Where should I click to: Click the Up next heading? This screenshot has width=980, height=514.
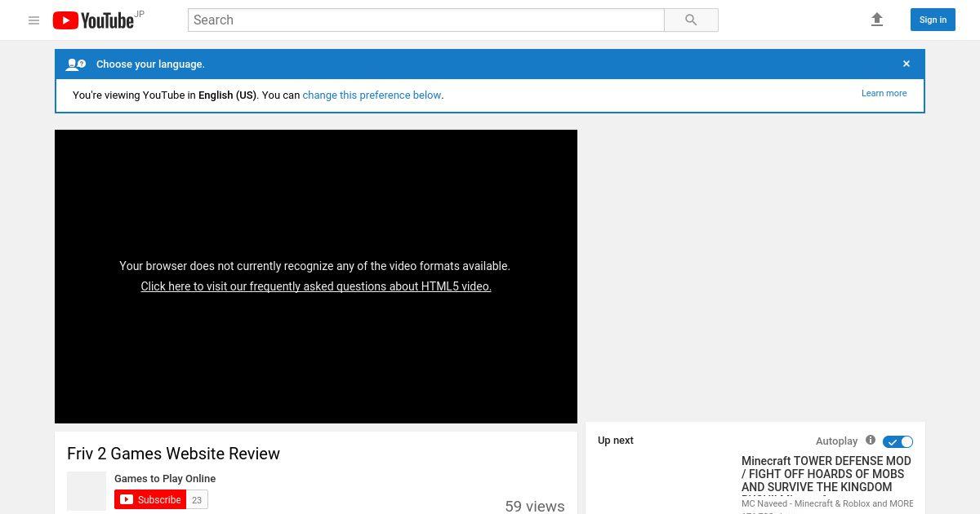click(x=616, y=441)
